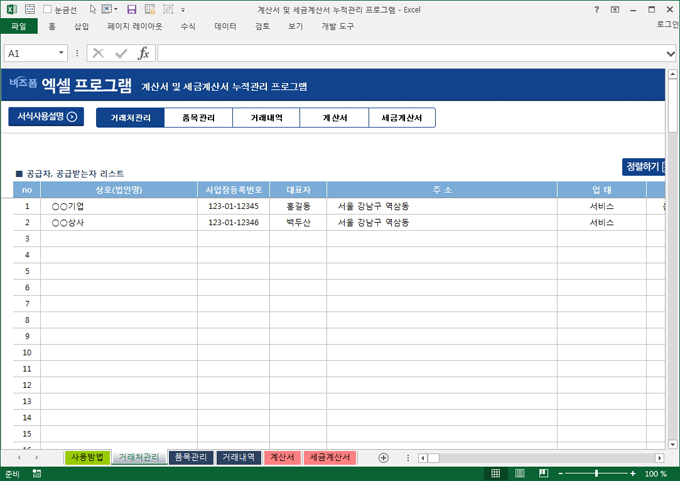This screenshot has height=481, width=680.
Task: Select the 백두산 representative cell
Action: click(x=298, y=223)
